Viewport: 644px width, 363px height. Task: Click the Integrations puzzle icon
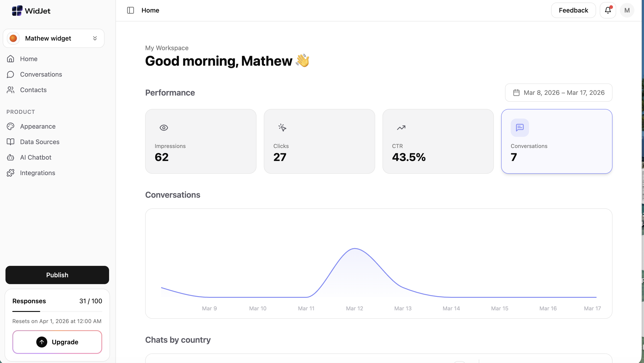coord(10,173)
